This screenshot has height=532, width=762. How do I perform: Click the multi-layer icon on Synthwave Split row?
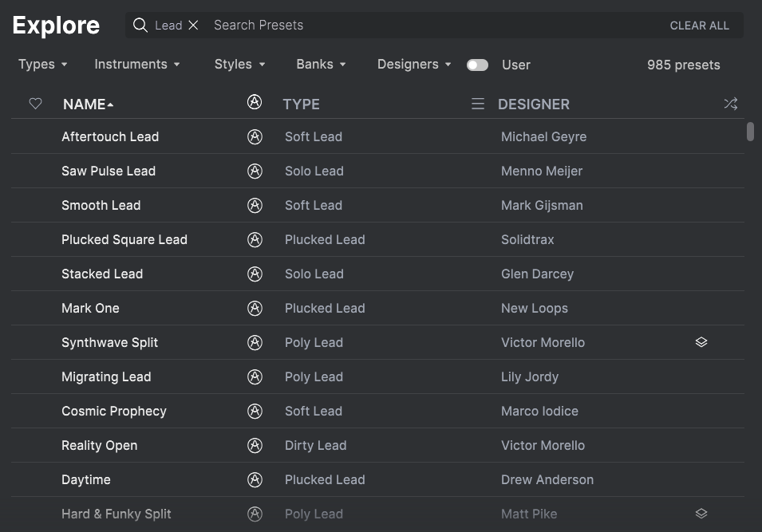click(701, 342)
